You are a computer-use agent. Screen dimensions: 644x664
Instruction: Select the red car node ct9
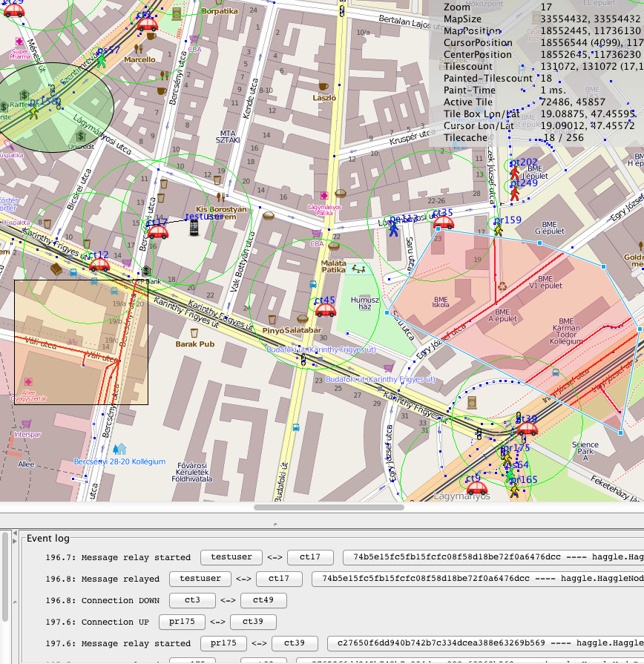tap(477, 488)
